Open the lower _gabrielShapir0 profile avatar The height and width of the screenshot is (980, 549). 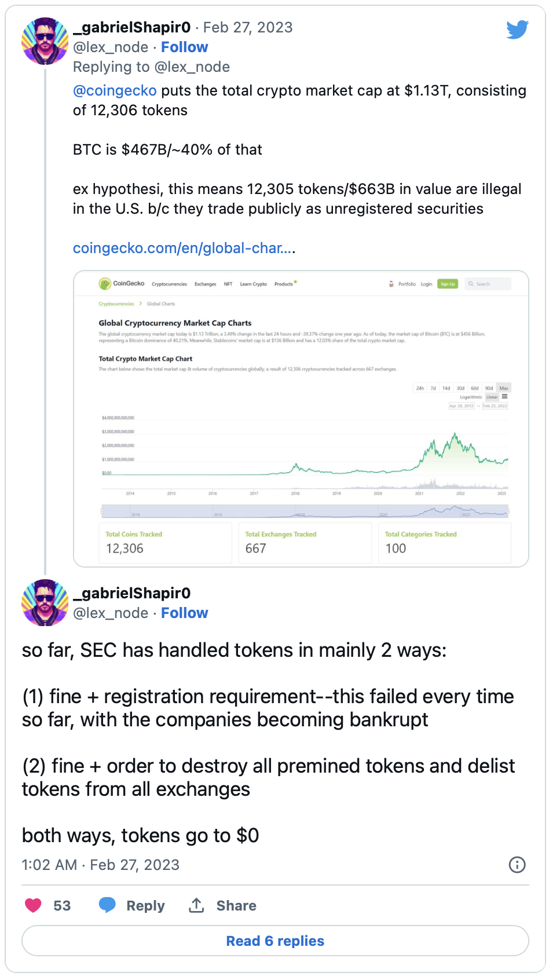pyautogui.click(x=45, y=603)
